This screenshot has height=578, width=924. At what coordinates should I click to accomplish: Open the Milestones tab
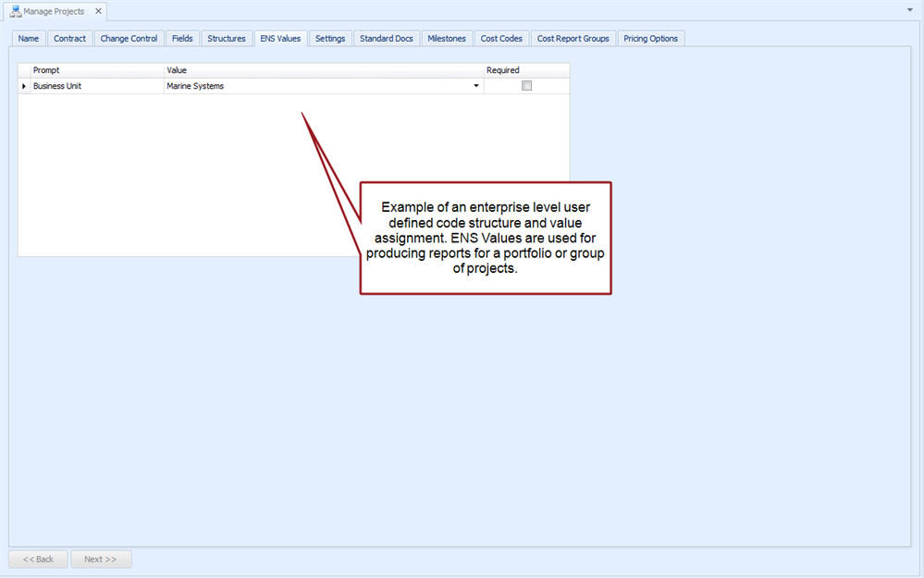pos(447,39)
